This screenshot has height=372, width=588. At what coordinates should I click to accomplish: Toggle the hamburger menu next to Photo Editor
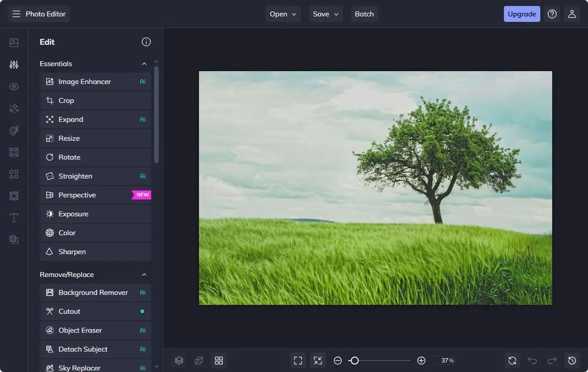coord(16,14)
